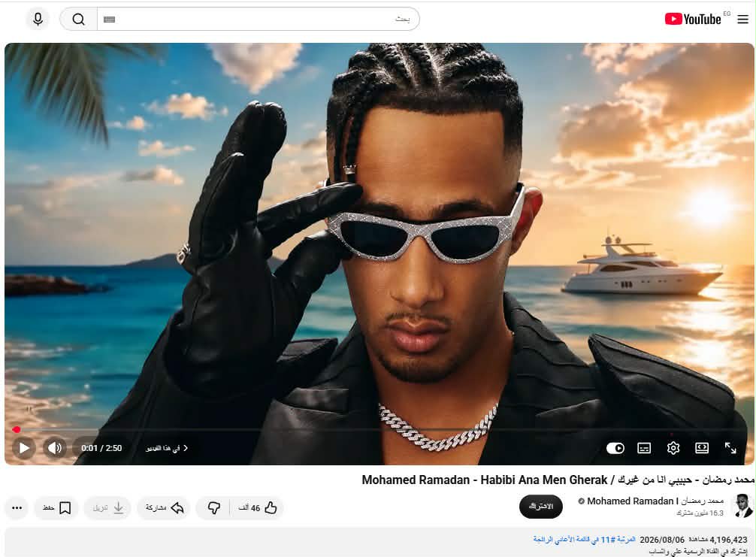Screen dimensions: 756x557
Task: Open the player settings gear
Action: pyautogui.click(x=673, y=448)
